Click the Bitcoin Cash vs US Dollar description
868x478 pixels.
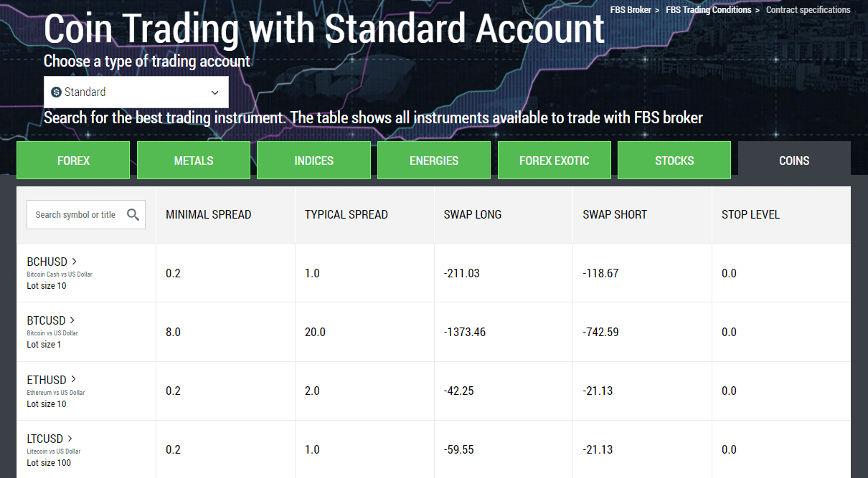coord(60,274)
